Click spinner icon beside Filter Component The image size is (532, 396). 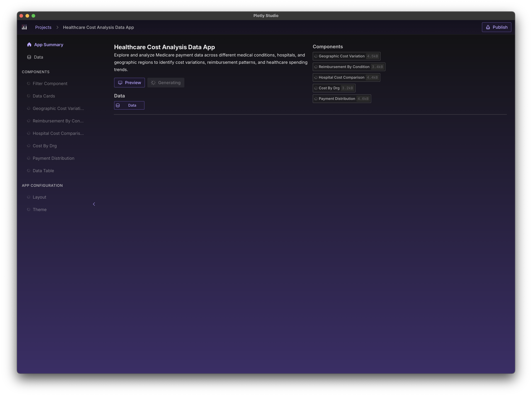(x=29, y=83)
